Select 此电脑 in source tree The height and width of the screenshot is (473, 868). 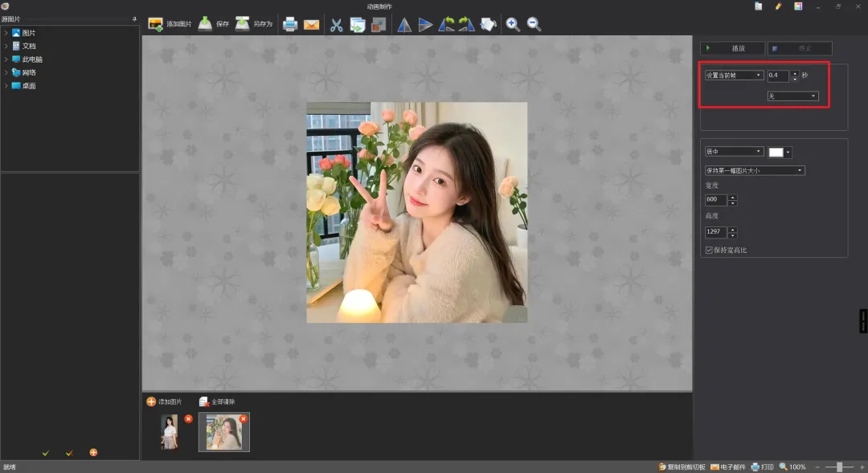27,59
